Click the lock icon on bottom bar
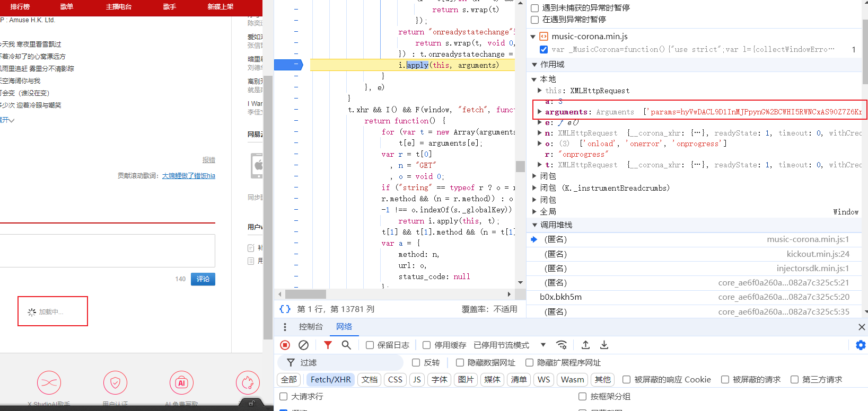868x411 pixels. pos(251,403)
